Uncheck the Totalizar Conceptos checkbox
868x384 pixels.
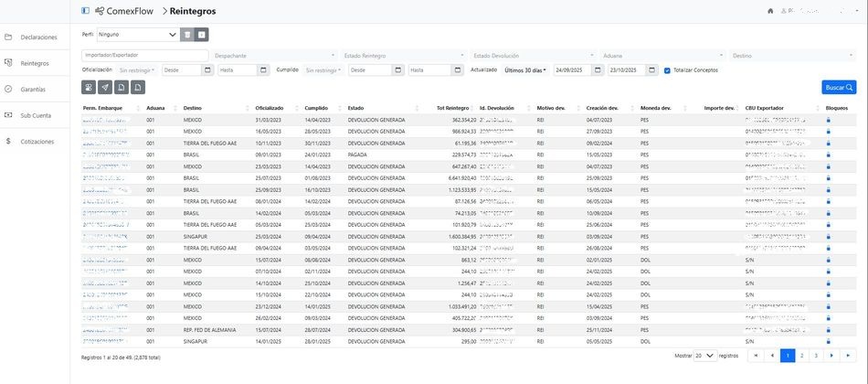pos(667,69)
